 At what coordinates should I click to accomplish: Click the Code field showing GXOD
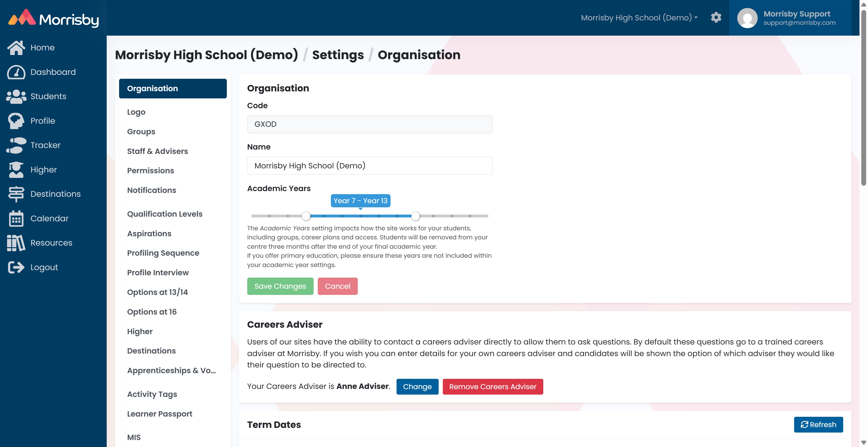370,124
